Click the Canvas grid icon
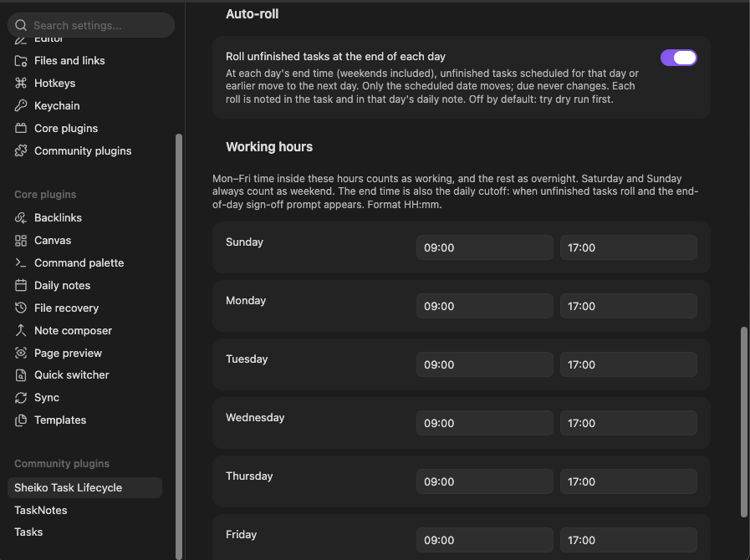 point(21,241)
